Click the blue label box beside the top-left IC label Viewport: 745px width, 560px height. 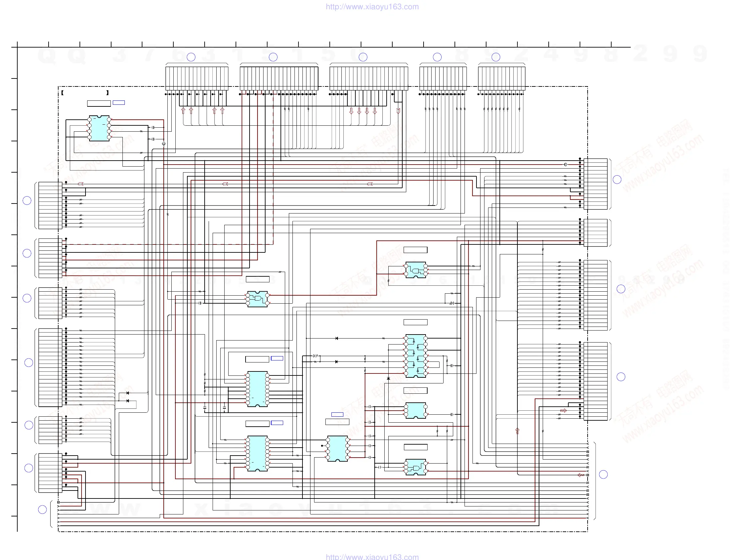point(118,103)
